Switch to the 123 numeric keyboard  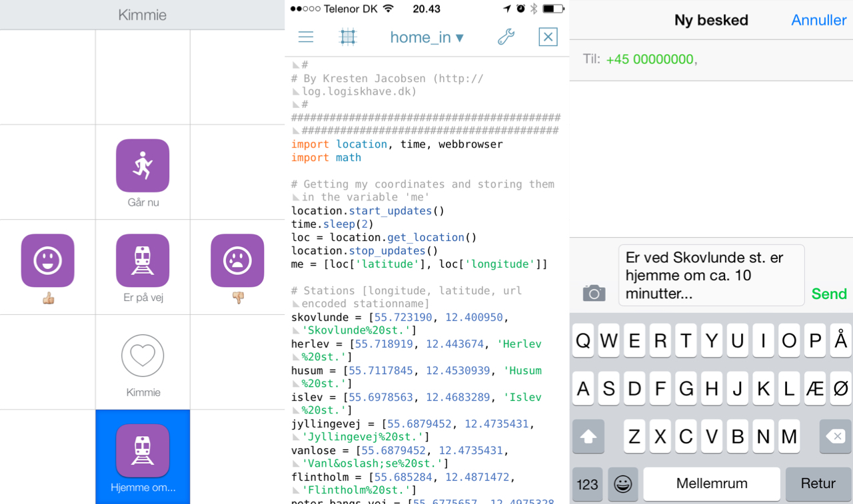click(x=587, y=484)
